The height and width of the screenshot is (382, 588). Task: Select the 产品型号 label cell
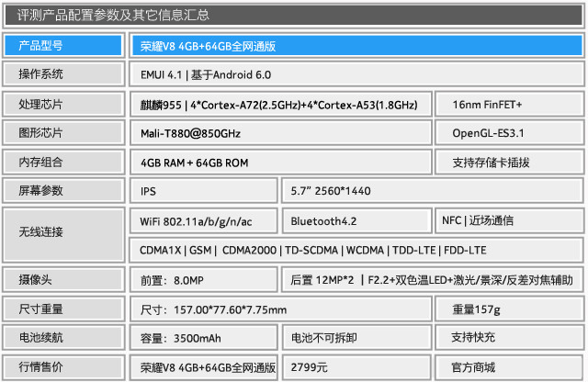(63, 46)
